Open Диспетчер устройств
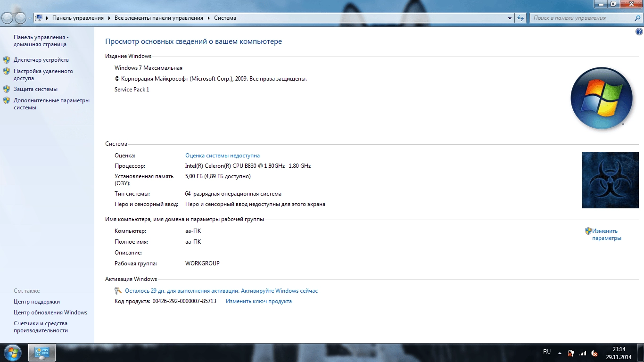This screenshot has height=362, width=644. [41, 60]
